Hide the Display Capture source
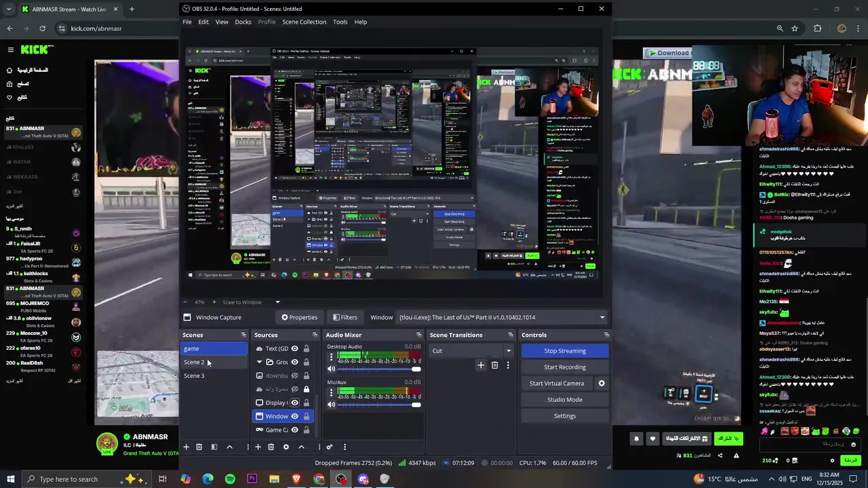 [295, 403]
